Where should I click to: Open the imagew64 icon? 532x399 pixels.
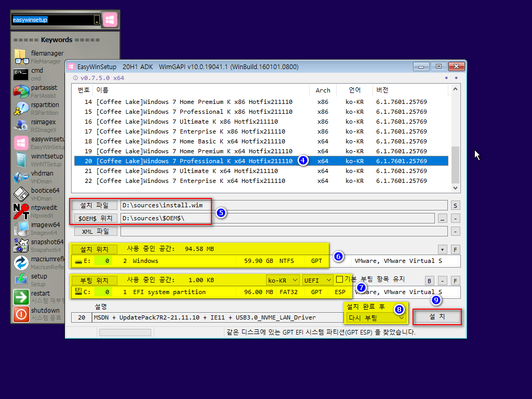[21, 229]
